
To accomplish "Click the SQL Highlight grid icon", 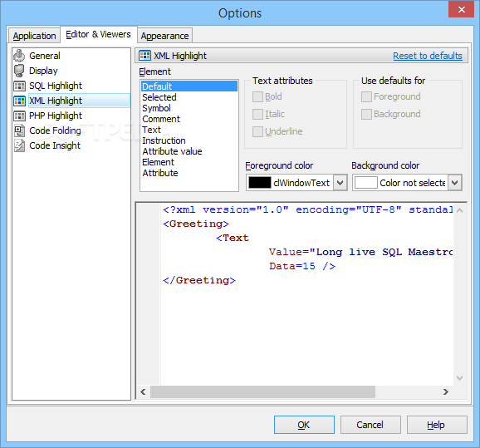I will [20, 86].
